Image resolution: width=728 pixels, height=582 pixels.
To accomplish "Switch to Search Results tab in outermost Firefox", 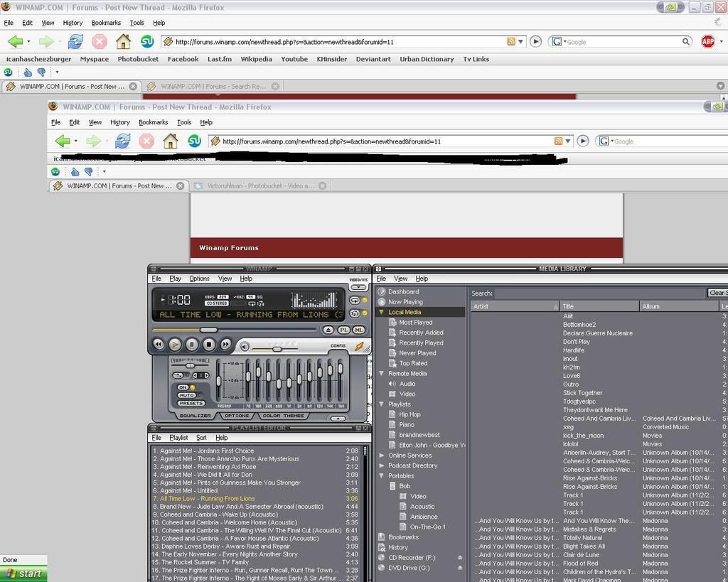I will click(x=213, y=86).
